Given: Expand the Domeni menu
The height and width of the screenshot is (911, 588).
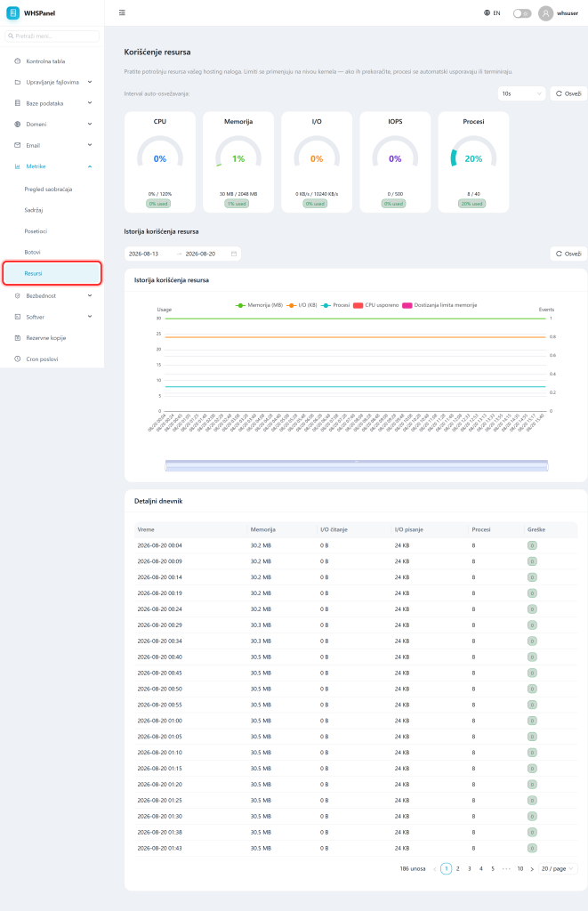Looking at the screenshot, I should click(52, 124).
